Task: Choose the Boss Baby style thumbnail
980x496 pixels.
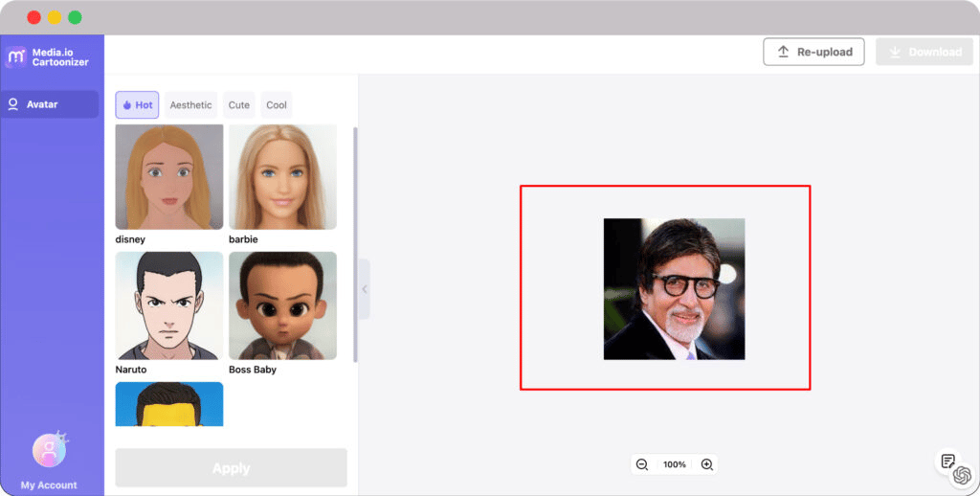Action: click(282, 305)
